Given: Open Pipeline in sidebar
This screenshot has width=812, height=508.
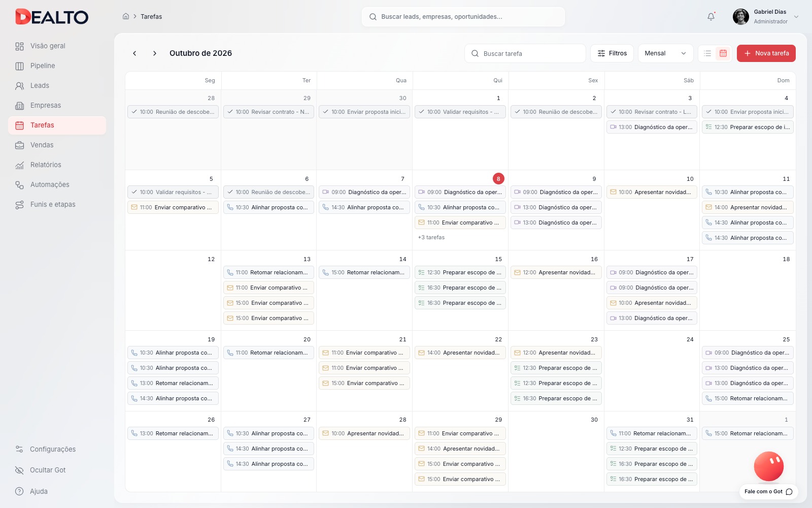Looking at the screenshot, I should [57, 66].
